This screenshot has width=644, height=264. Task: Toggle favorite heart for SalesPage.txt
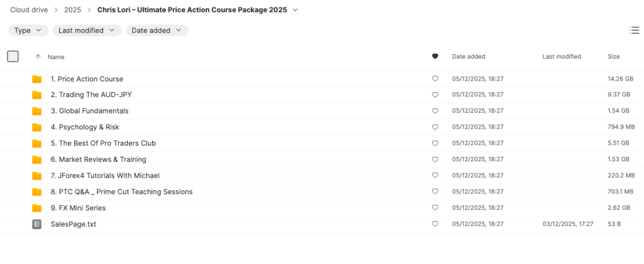(435, 224)
